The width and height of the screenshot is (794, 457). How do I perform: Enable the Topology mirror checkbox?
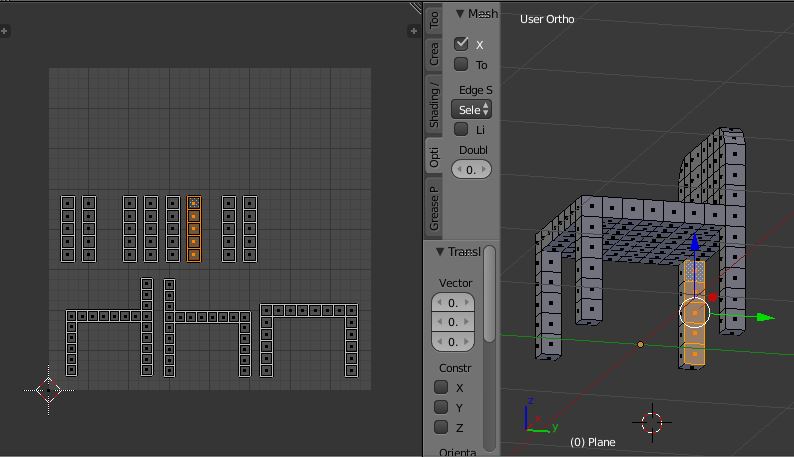(461, 64)
